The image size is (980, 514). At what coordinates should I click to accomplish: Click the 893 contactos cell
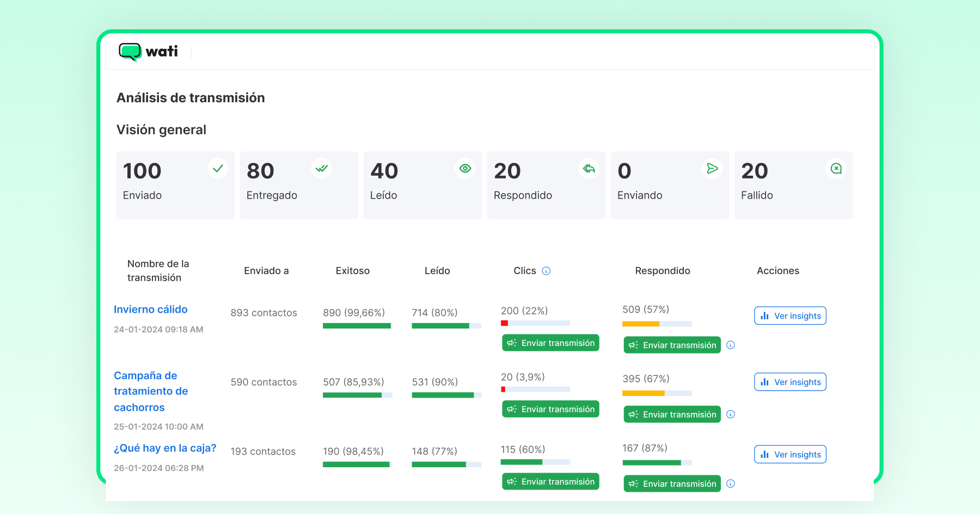[264, 313]
